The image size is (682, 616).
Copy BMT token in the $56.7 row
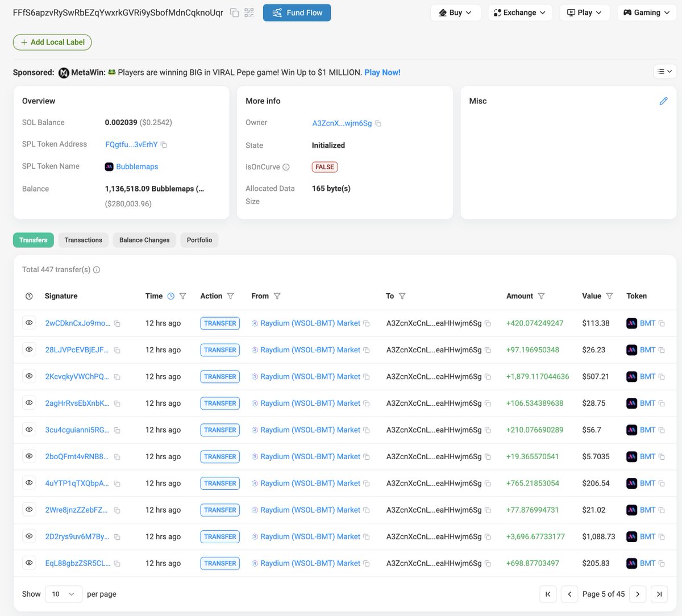pyautogui.click(x=661, y=431)
